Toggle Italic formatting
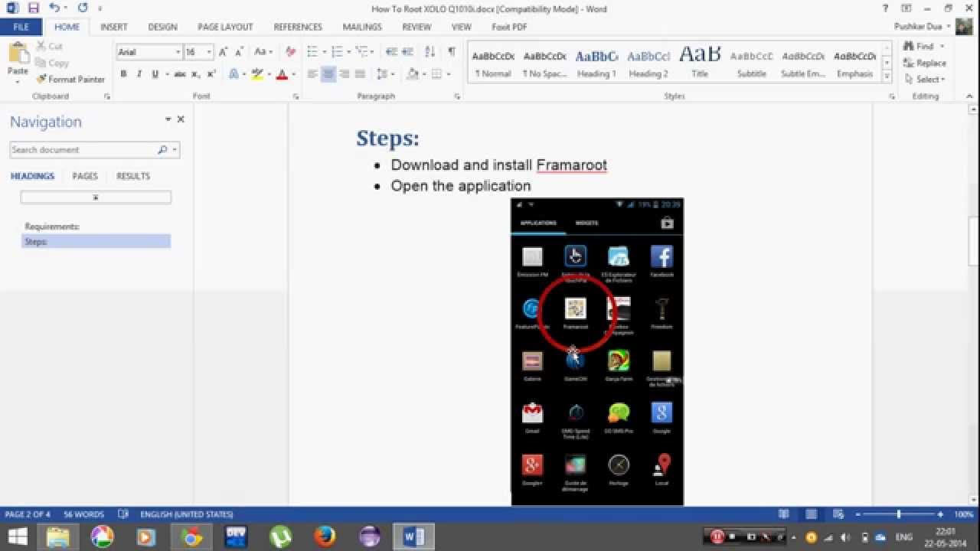This screenshot has height=551, width=980. pos(139,74)
